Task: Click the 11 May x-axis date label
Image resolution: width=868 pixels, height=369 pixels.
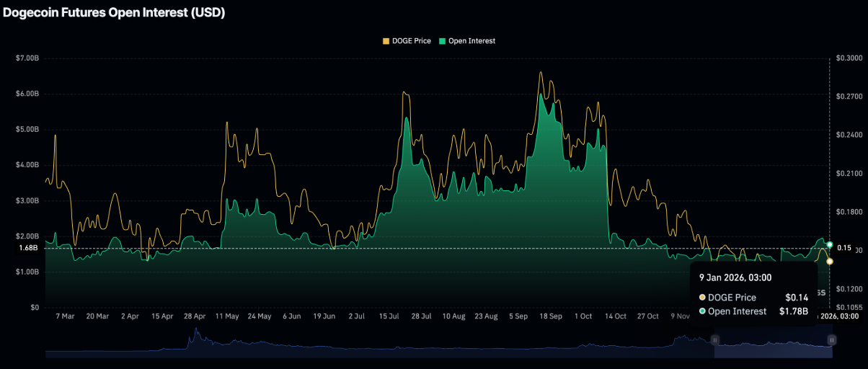Action: pos(227,316)
